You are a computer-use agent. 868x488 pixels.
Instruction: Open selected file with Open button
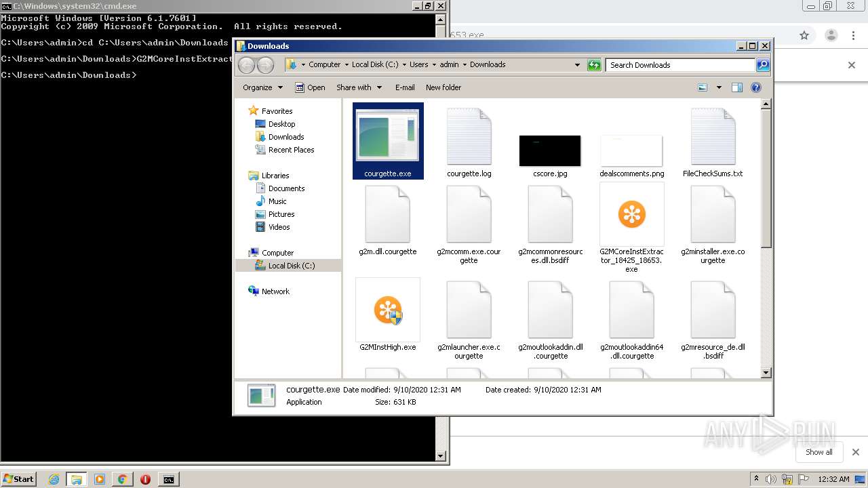click(311, 87)
